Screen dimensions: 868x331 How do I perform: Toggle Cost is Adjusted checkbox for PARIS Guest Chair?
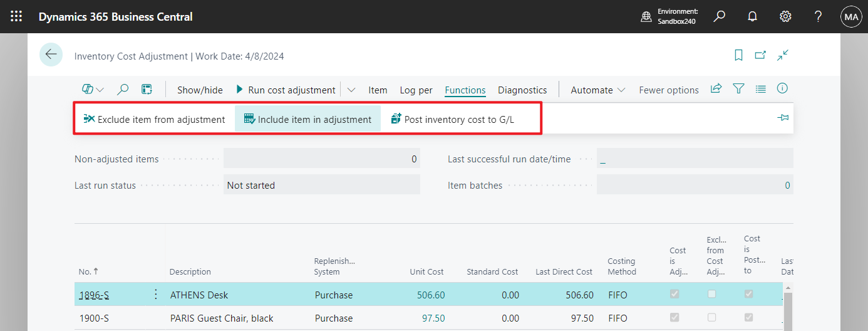coord(674,317)
